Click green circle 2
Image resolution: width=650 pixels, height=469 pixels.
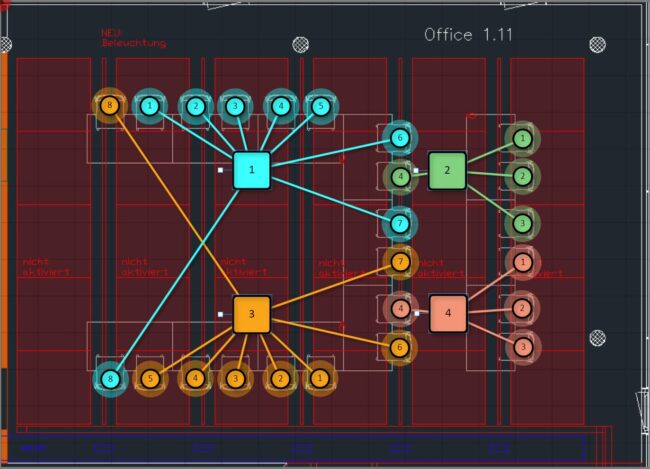[x=522, y=177]
